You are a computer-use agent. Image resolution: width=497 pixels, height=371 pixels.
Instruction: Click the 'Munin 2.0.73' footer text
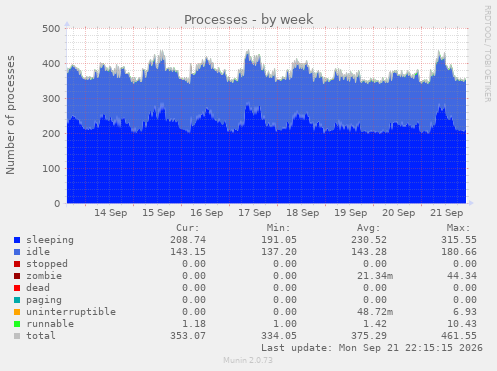[248, 360]
